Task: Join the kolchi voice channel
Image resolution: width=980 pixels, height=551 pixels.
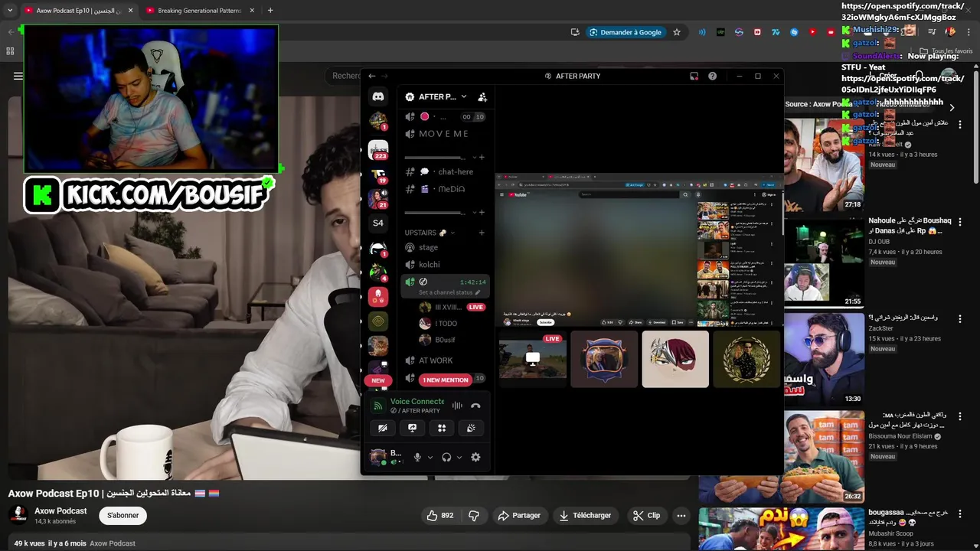Action: (x=444, y=265)
